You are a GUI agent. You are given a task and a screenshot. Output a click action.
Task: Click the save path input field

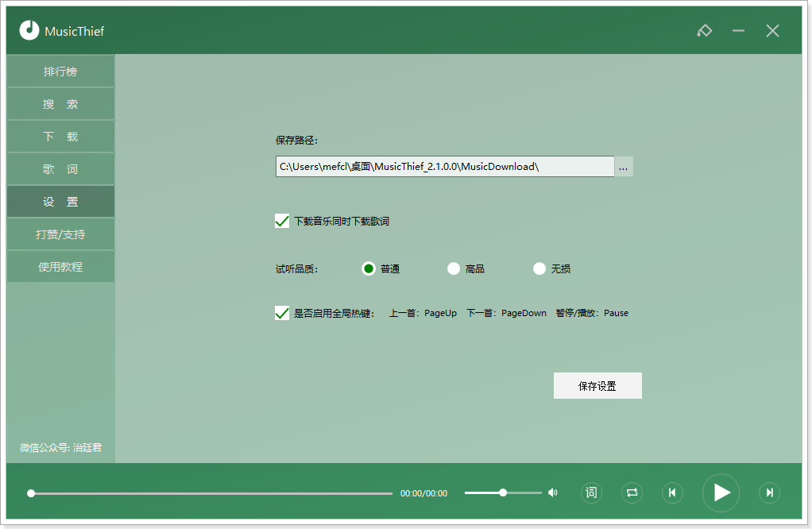(445, 167)
